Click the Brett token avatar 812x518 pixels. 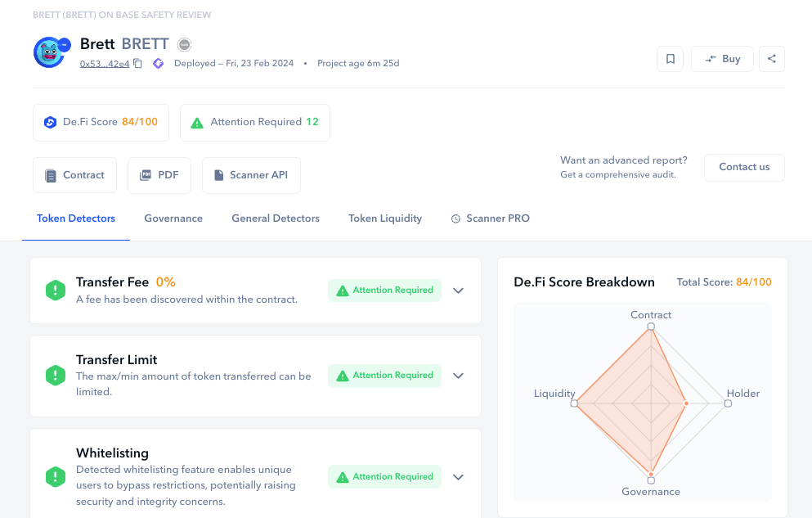click(x=50, y=52)
